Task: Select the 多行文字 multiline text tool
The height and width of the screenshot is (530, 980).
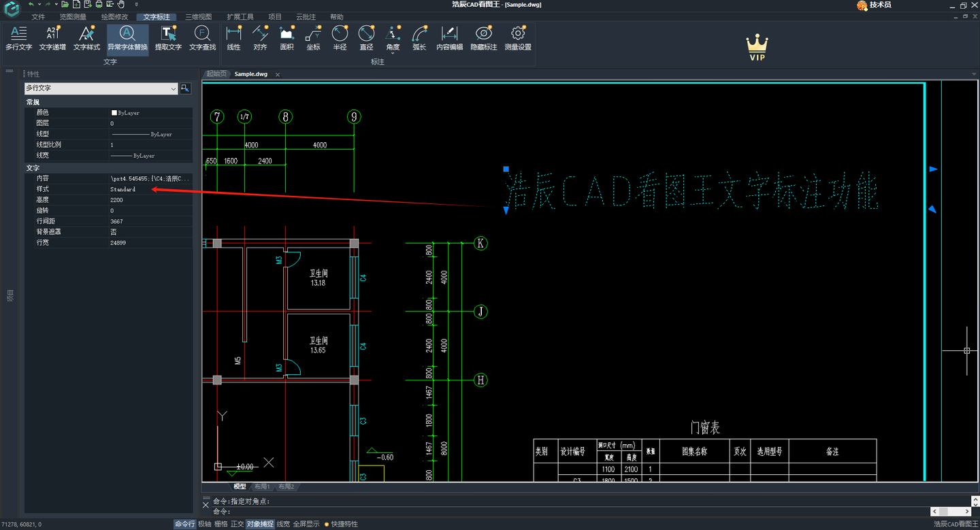Action: [x=18, y=38]
